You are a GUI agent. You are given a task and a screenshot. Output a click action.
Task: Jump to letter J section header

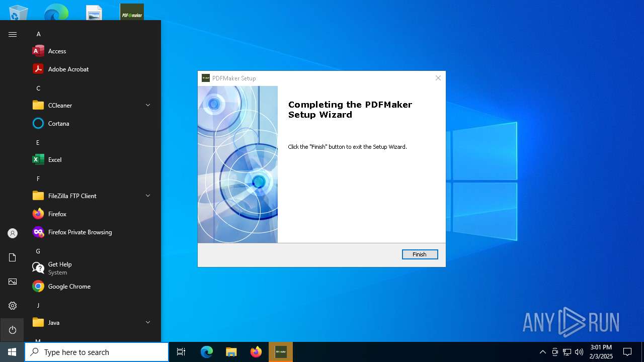point(38,306)
